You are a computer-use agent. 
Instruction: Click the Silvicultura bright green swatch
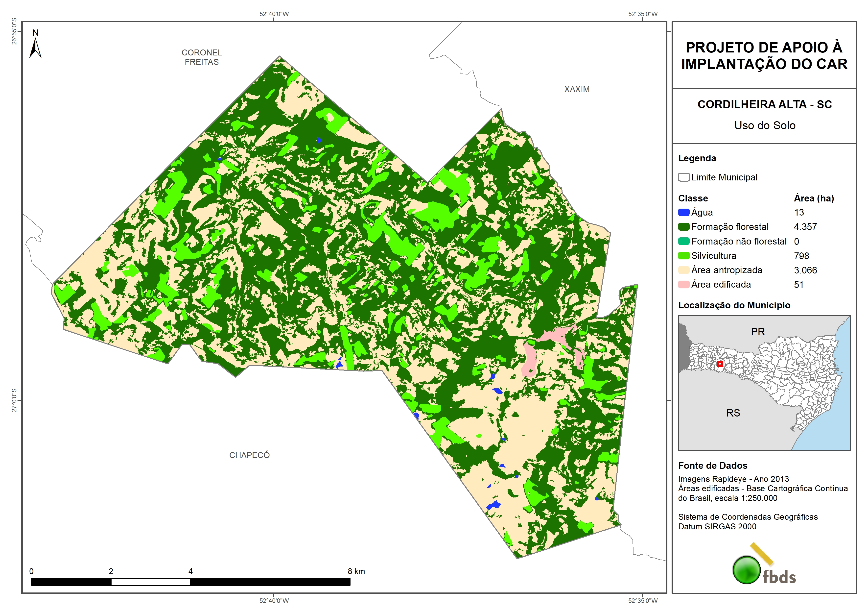tap(683, 256)
